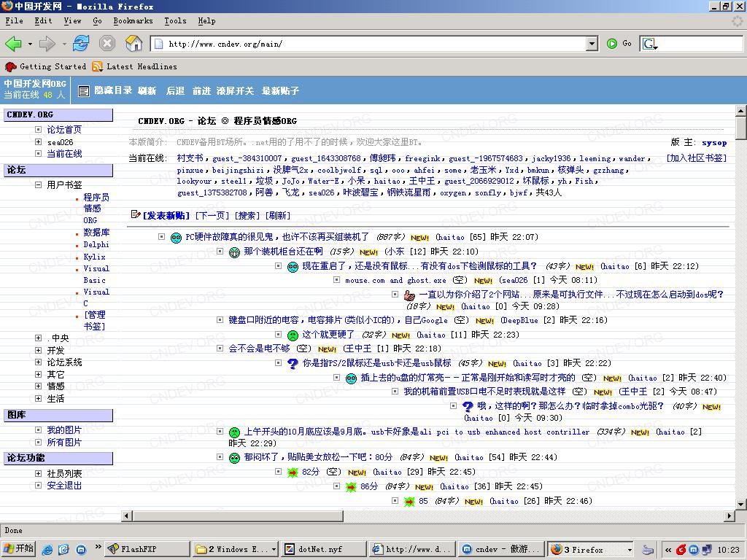Open the Help menu
The image size is (747, 560).
(206, 21)
